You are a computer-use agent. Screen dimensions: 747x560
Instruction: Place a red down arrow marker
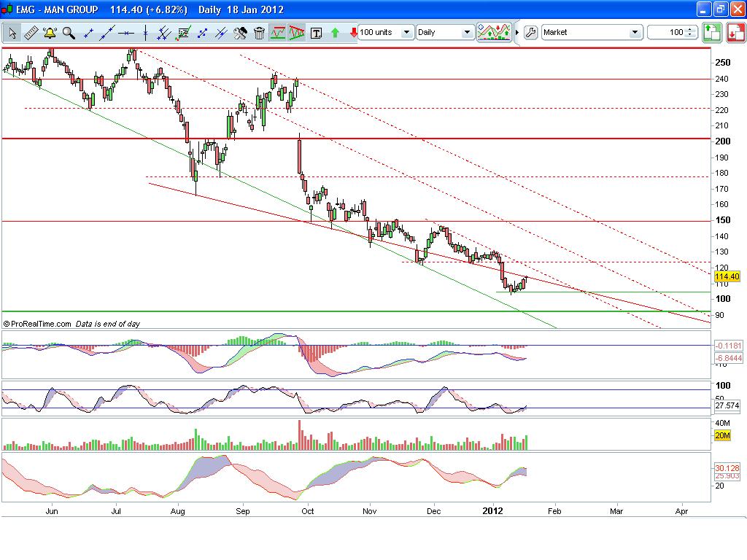click(353, 33)
